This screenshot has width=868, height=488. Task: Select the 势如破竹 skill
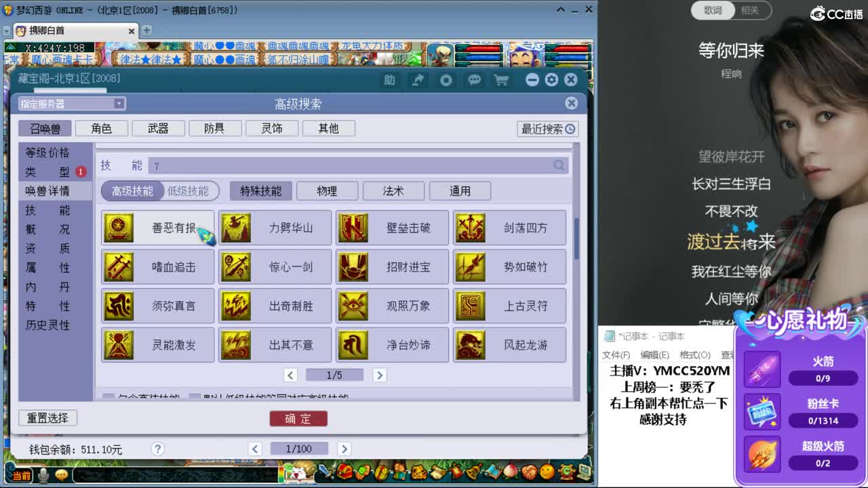tap(509, 267)
